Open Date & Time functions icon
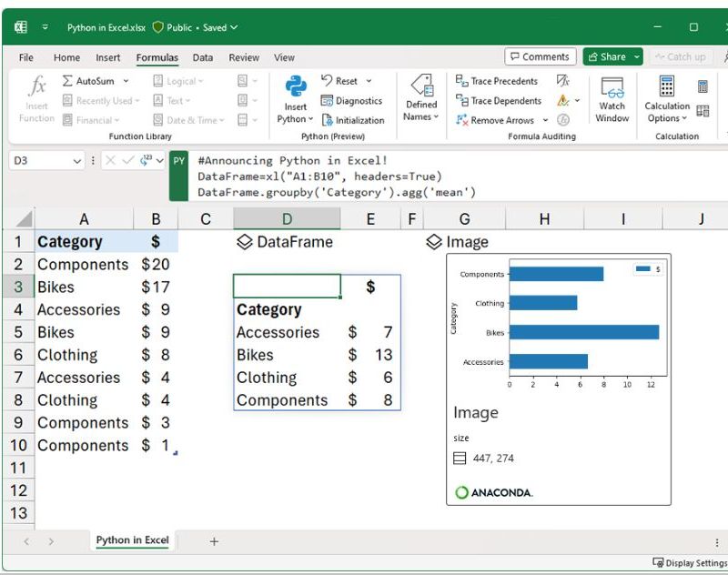 157,120
